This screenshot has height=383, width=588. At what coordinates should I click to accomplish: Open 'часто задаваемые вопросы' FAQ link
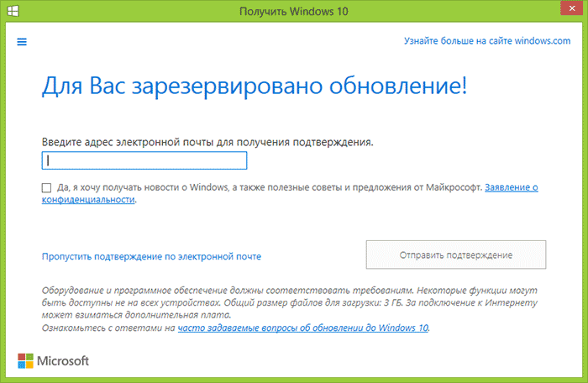[x=302, y=328]
